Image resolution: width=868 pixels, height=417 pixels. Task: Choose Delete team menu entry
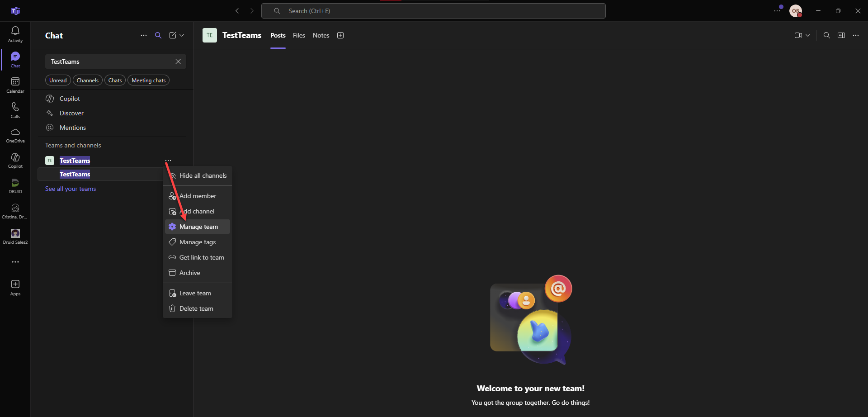(198, 308)
